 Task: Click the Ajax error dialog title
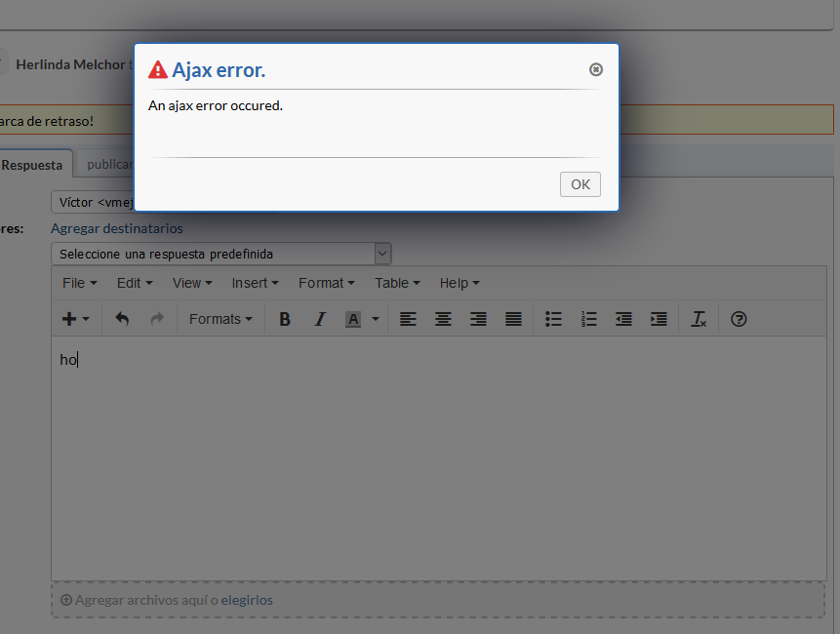click(x=219, y=70)
